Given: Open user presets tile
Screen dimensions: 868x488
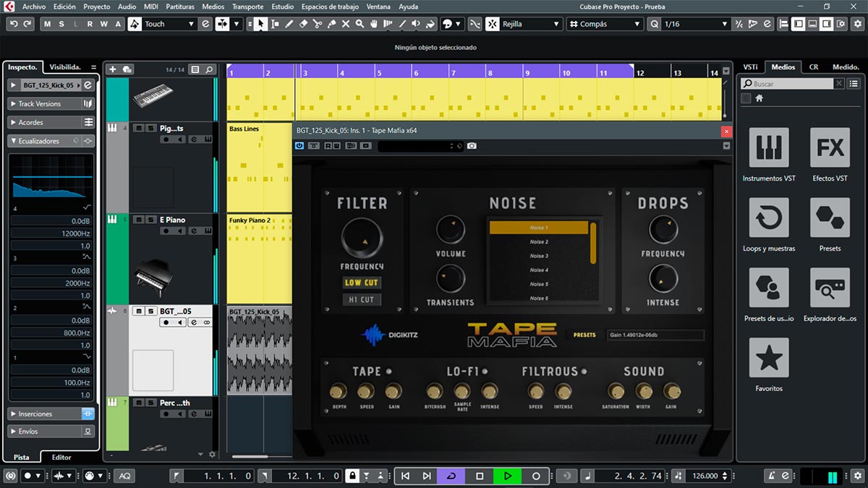Looking at the screenshot, I should 769,288.
